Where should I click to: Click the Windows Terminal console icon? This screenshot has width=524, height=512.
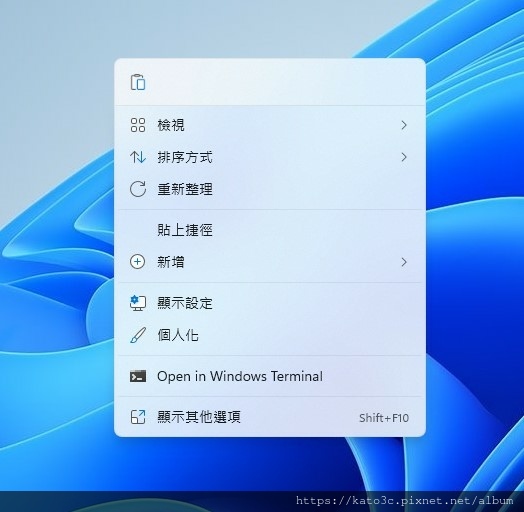[x=138, y=376]
